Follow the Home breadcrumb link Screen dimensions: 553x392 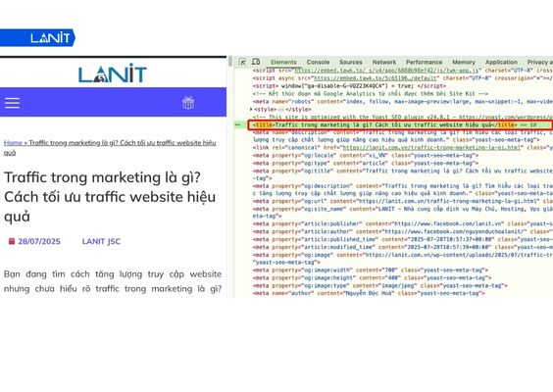(x=13, y=143)
